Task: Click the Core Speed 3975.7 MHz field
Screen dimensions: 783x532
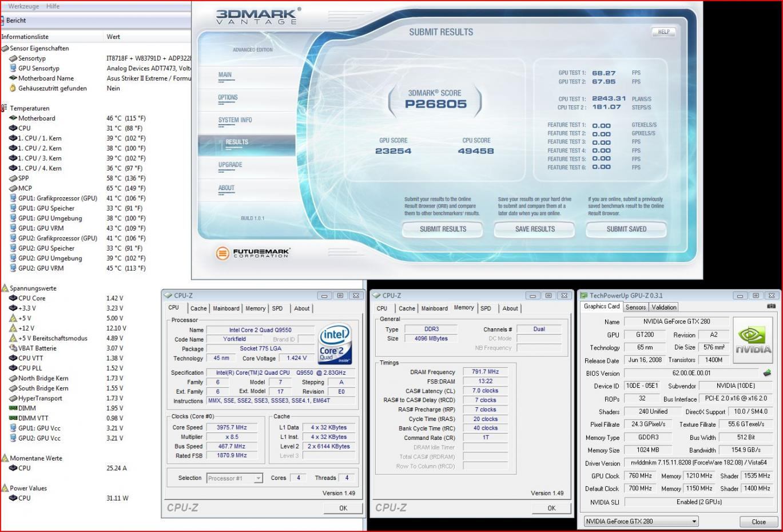Action: click(232, 427)
